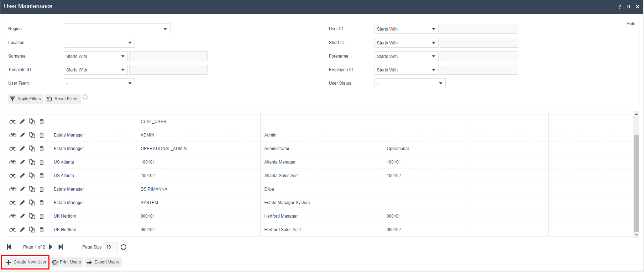Open the Location dropdown

click(x=99, y=43)
